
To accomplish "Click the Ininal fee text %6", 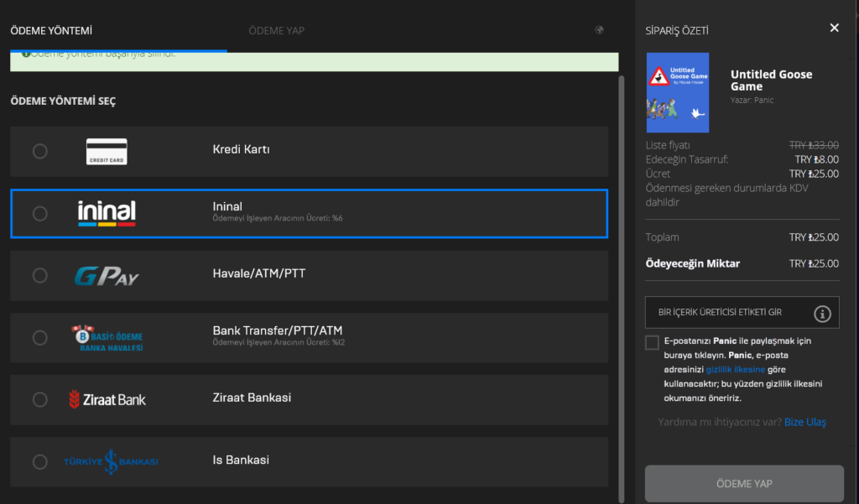I will 278,218.
